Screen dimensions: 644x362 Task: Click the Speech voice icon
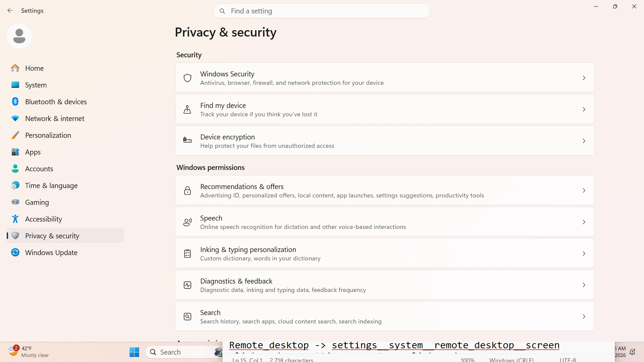click(187, 222)
